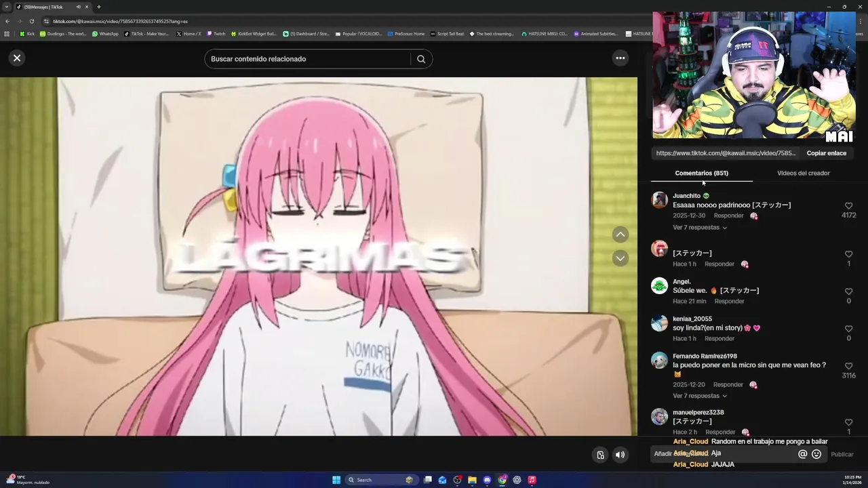Screen dimensions: 868x488
Task: Open the Home / X bookmark
Action: pos(189,33)
